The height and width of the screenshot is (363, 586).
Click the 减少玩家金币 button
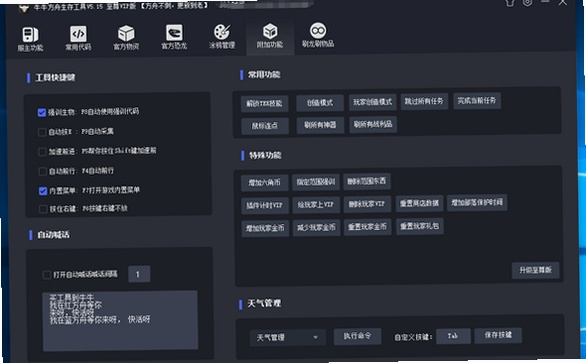(x=316, y=227)
